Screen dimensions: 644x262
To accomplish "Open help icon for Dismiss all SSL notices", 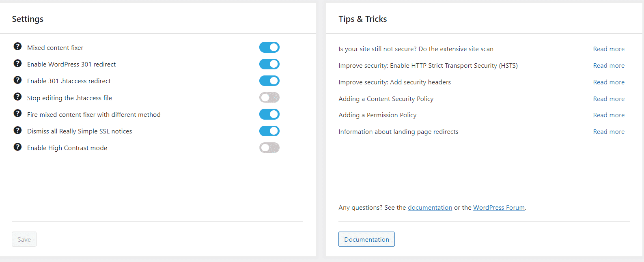I will [x=17, y=130].
